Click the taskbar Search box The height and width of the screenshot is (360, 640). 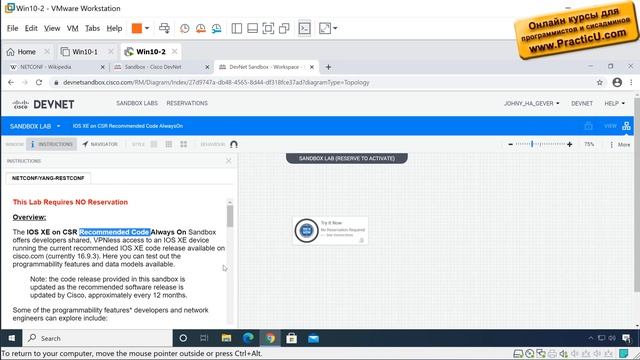tap(98, 338)
